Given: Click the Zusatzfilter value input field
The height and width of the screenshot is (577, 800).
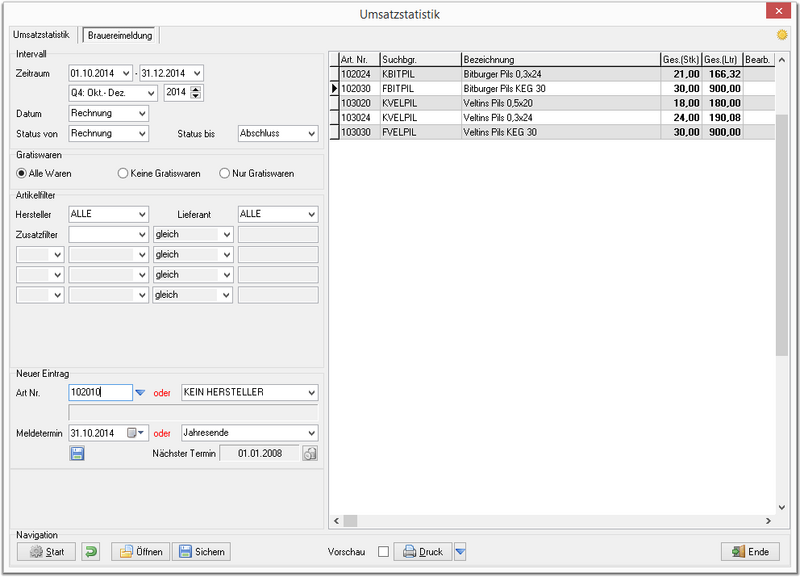Looking at the screenshot, I should tap(278, 235).
